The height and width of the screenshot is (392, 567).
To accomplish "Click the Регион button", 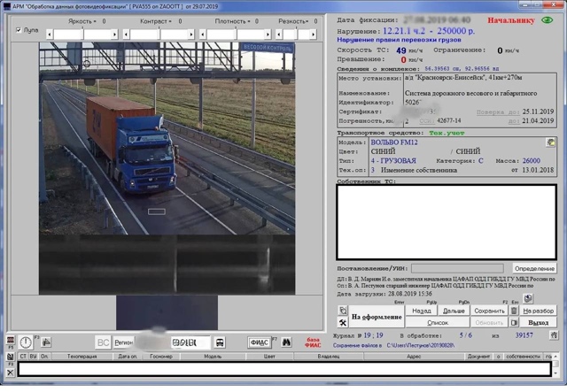I will point(124,342).
